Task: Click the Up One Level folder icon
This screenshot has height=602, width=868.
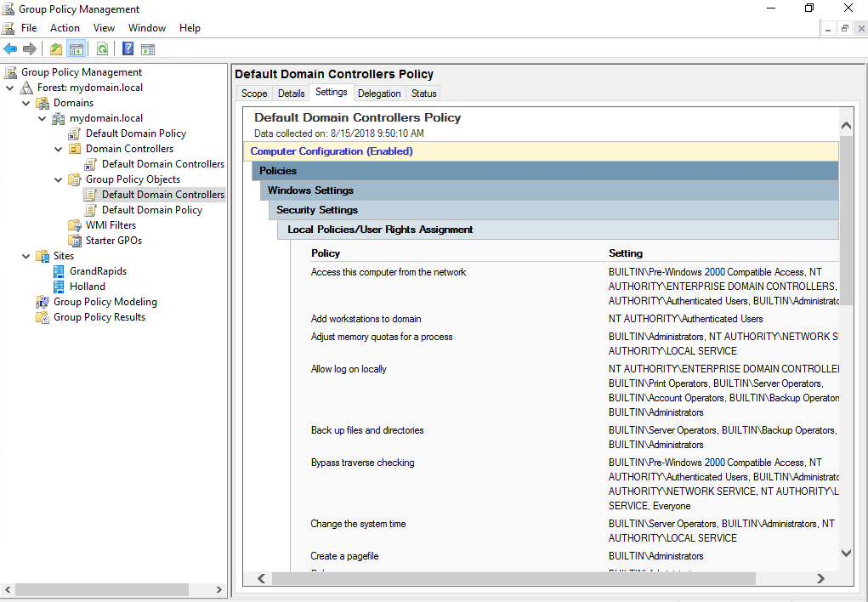Action: click(x=56, y=49)
